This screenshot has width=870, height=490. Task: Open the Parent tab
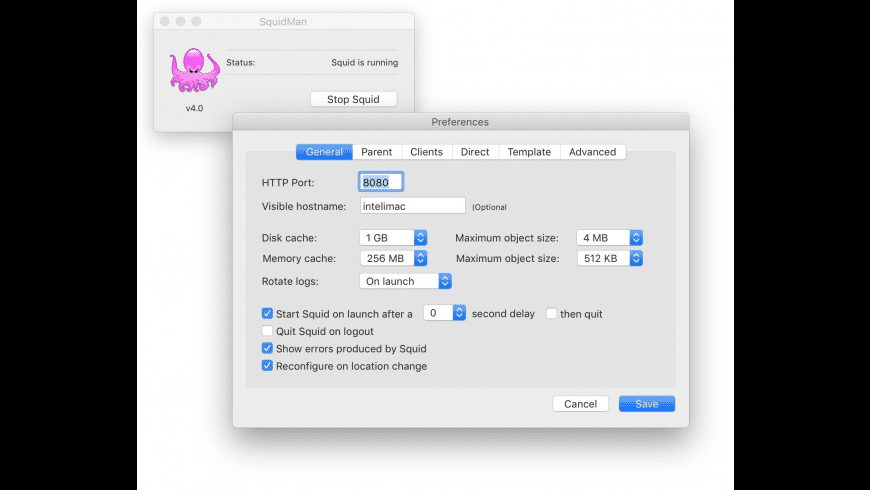tap(376, 152)
